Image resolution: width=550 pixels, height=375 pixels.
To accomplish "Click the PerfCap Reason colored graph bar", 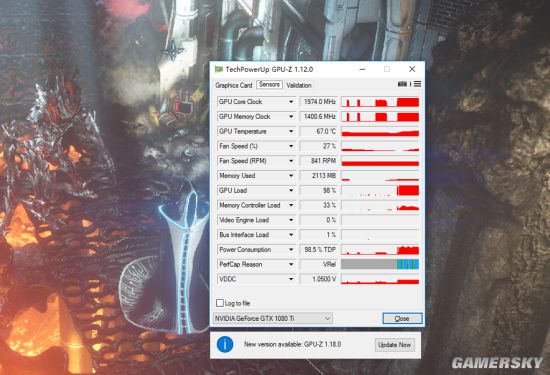I will tap(380, 264).
